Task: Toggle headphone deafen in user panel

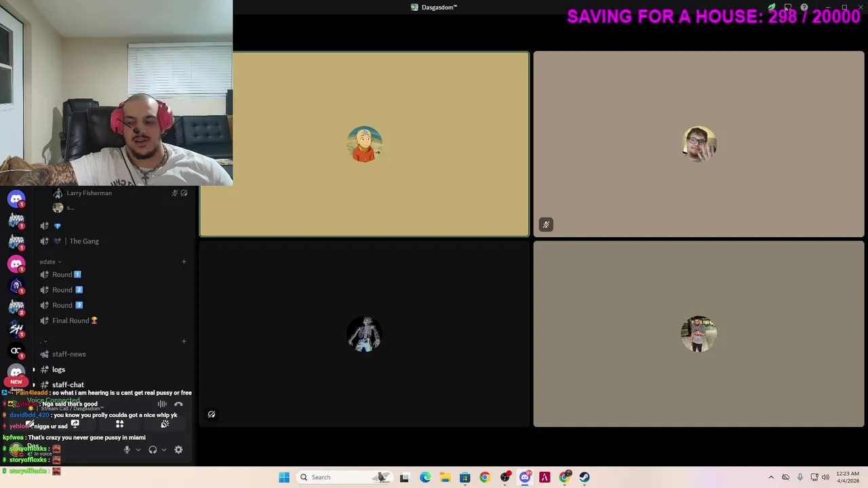Action: 153,449
